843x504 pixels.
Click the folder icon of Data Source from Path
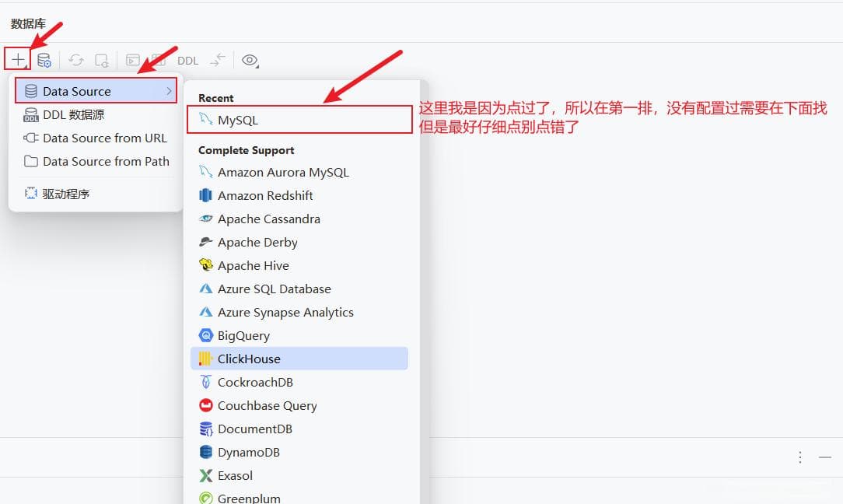[31, 161]
